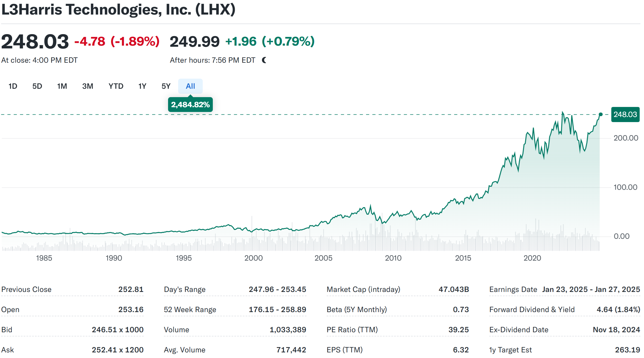Click the 0.00 y-axis label
This screenshot has height=358, width=644.
[x=622, y=236]
